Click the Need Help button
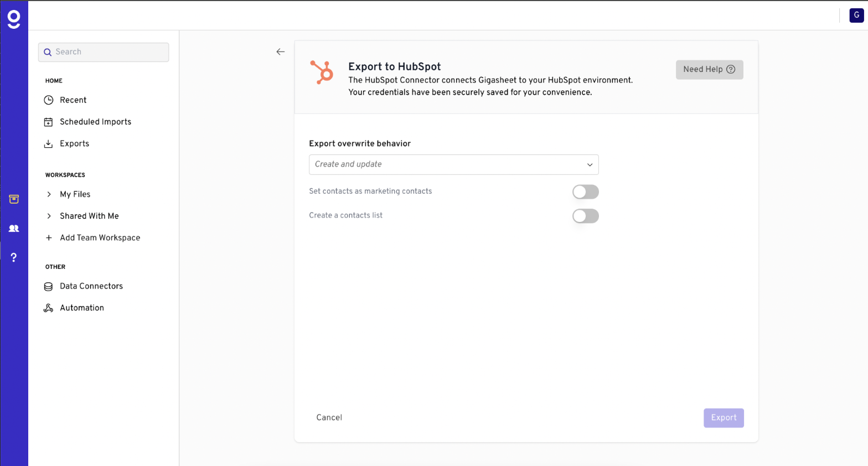Screen dimensions: 868x466 (x=709, y=70)
